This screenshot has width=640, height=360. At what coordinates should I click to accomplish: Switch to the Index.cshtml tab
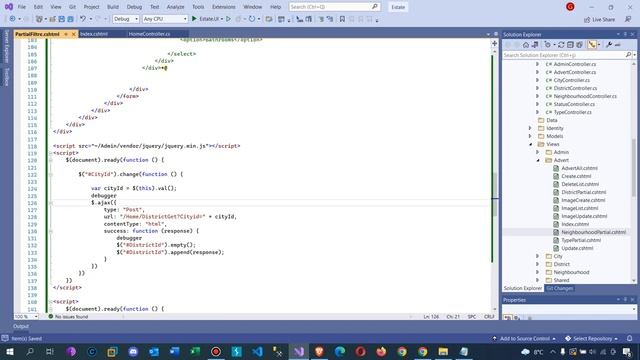(94, 34)
